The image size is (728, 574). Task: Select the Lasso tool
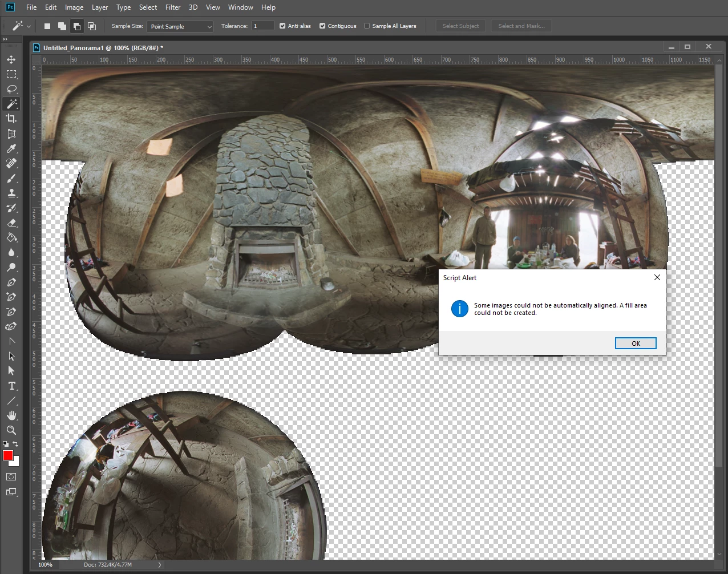coord(11,89)
